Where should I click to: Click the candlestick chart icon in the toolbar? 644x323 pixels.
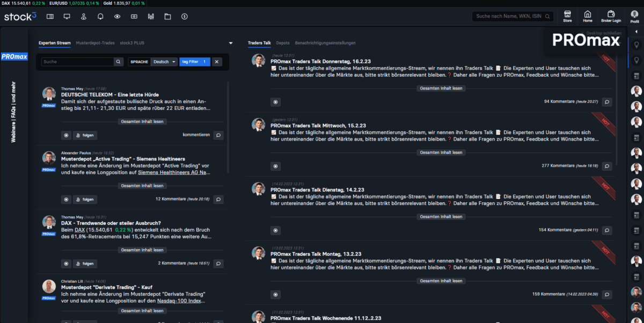(151, 17)
